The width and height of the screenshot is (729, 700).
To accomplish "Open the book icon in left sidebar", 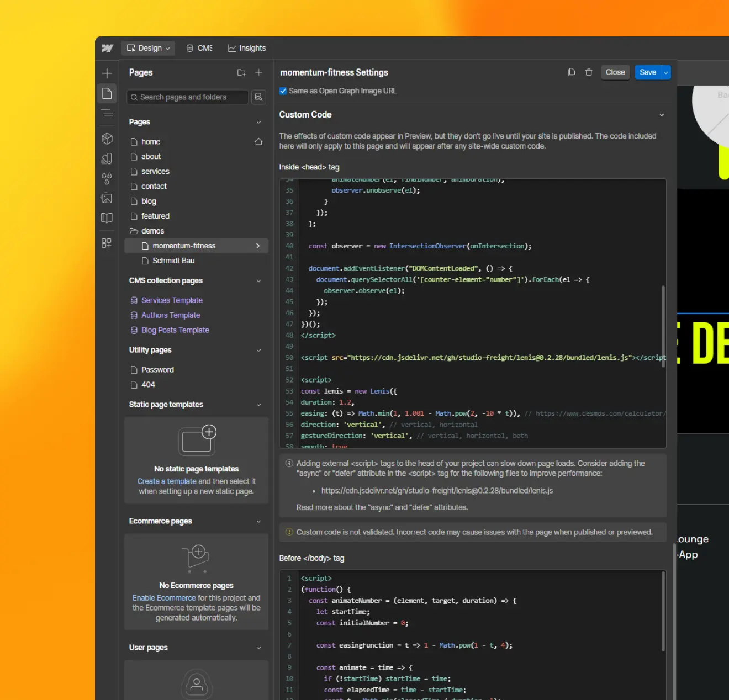I will [107, 218].
